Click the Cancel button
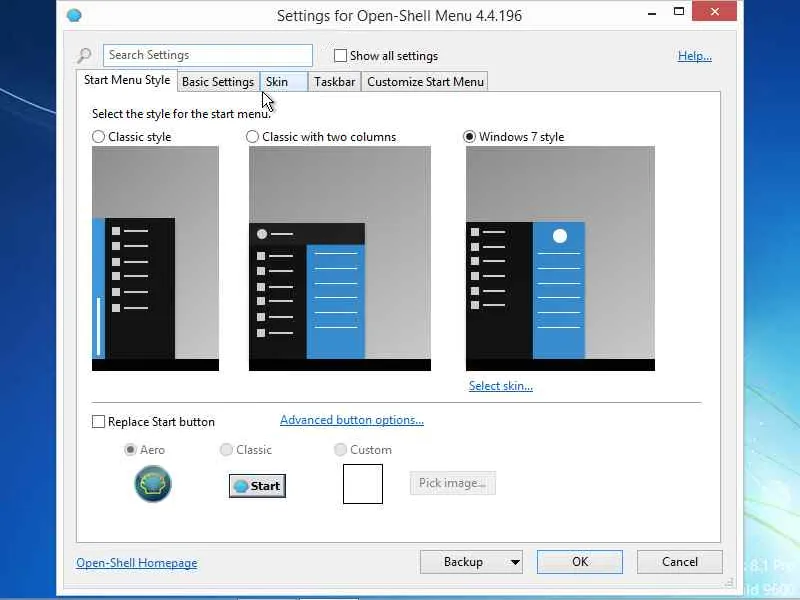This screenshot has height=600, width=800. tap(680, 562)
